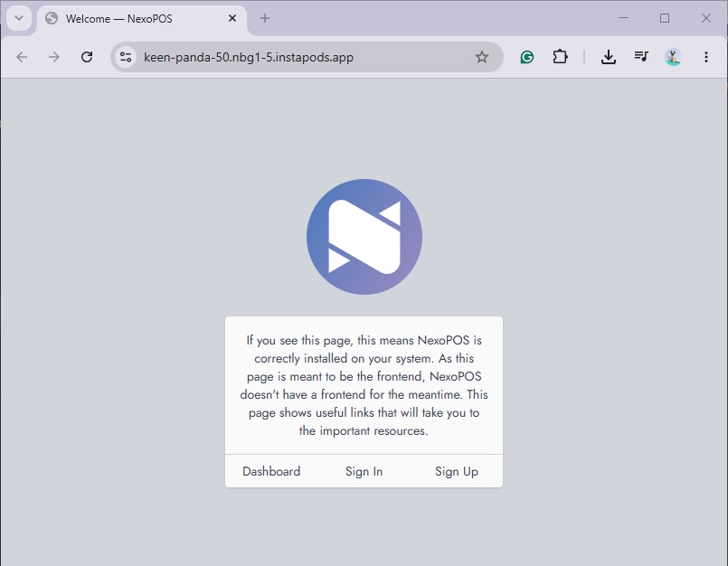This screenshot has width=728, height=566.
Task: Open the Downloads icon
Action: point(609,57)
